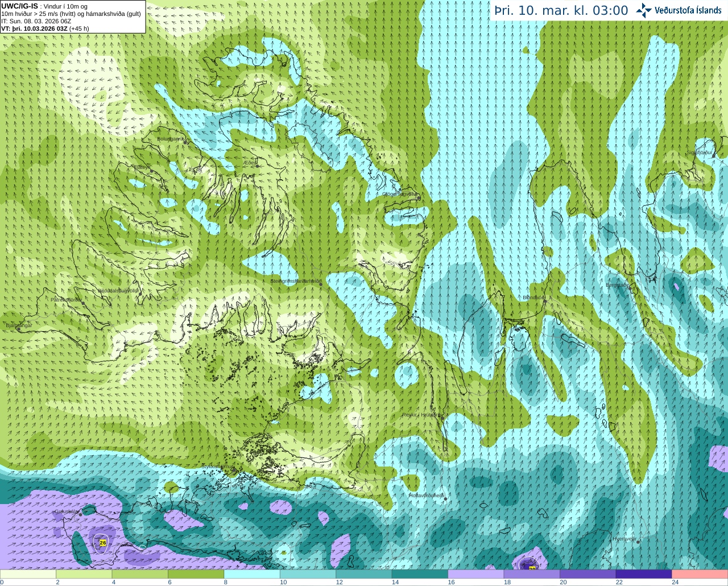Click the yellow 26 gust marker
Viewport: 728px width, 586px height.
[102, 543]
